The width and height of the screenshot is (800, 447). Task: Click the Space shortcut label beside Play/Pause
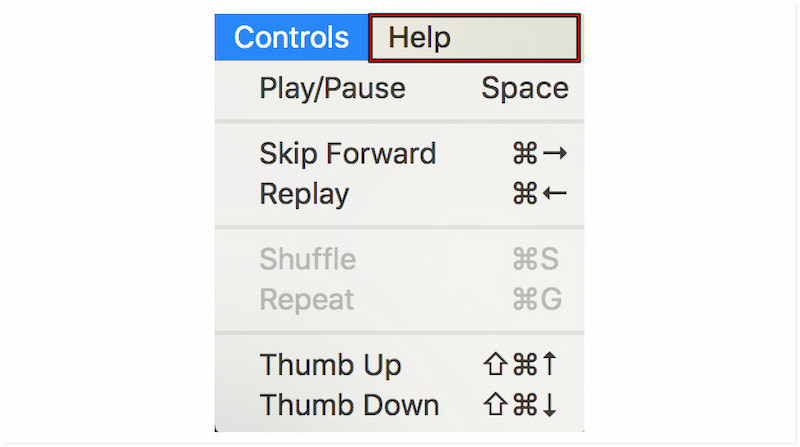(524, 88)
